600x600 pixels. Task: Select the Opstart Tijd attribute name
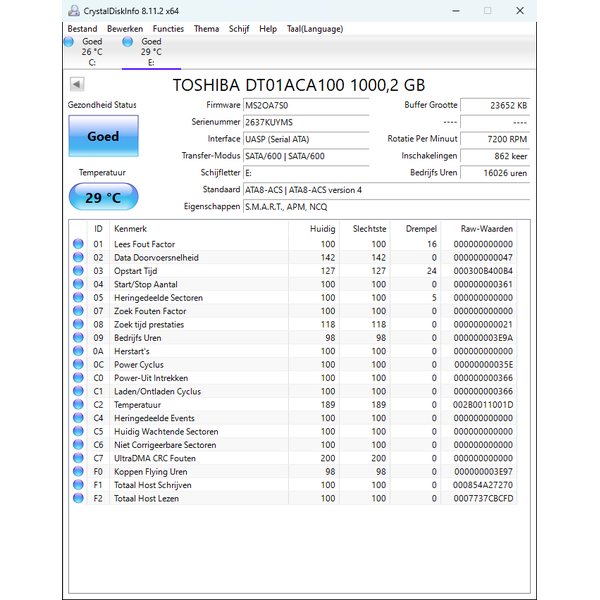135,271
